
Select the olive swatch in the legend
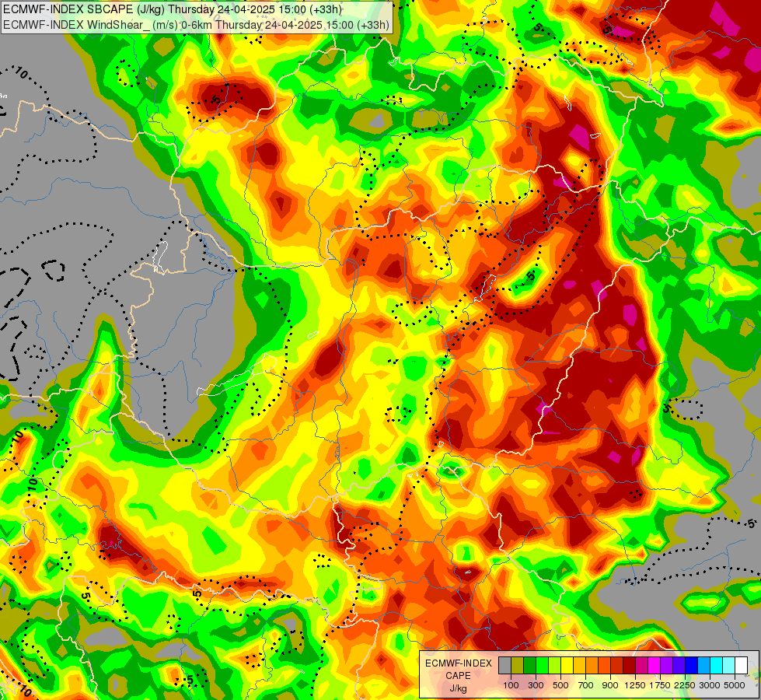point(518,665)
